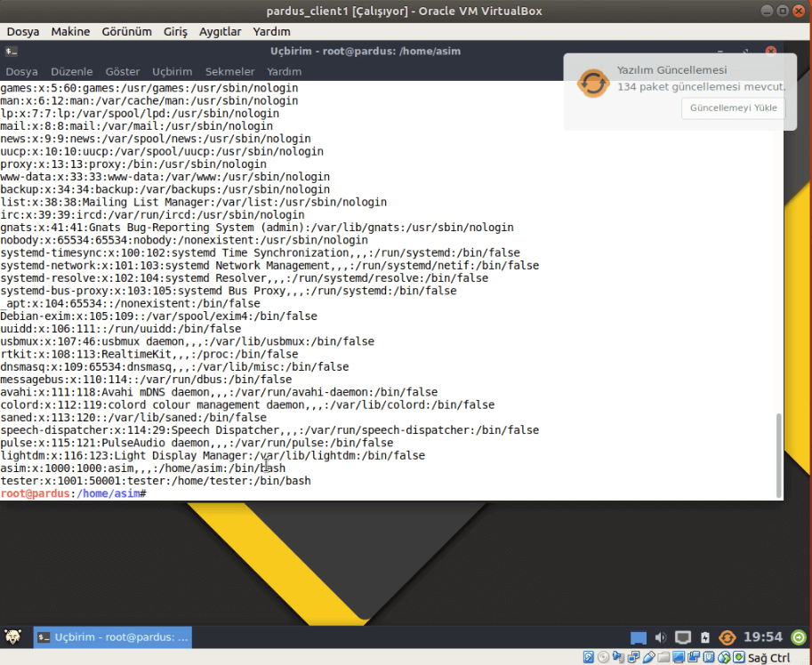Open VirtualBox Yardım menu
Screen dimensions: 812x665
pyautogui.click(x=272, y=32)
